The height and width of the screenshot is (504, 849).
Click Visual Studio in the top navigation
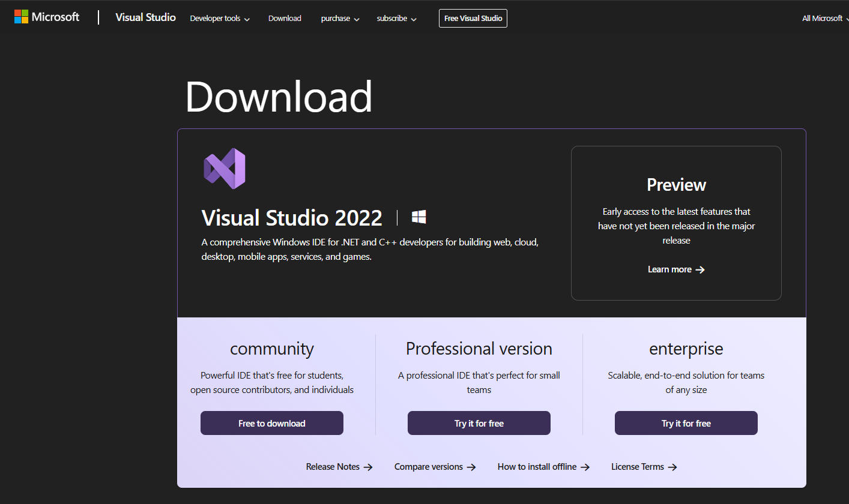[x=145, y=17]
